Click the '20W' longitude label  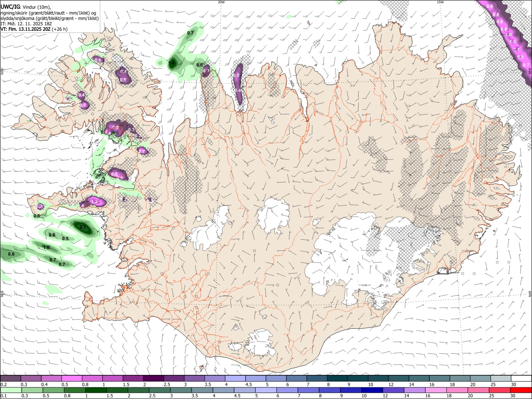(x=221, y=2)
